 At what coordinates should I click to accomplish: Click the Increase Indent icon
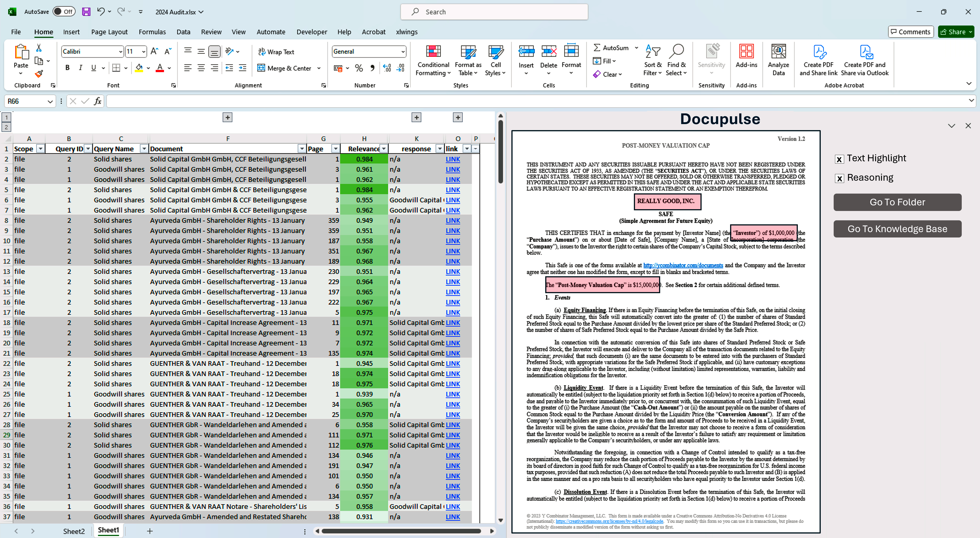click(242, 68)
